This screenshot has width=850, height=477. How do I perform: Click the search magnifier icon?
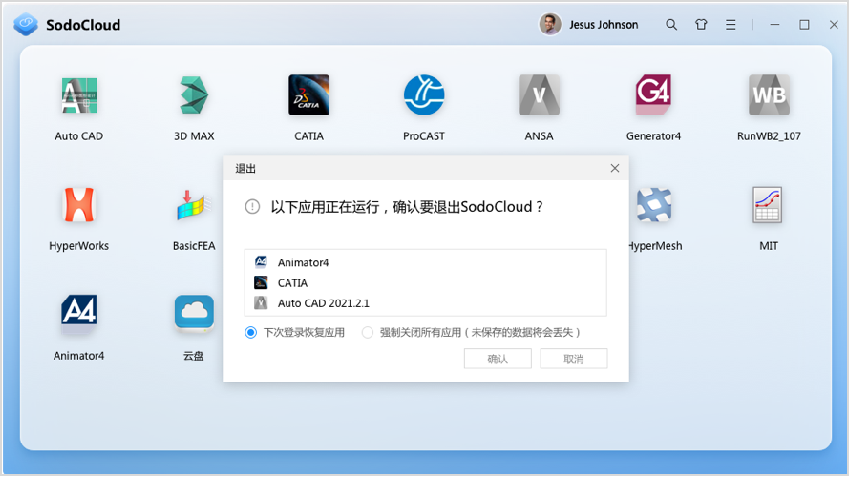point(672,25)
